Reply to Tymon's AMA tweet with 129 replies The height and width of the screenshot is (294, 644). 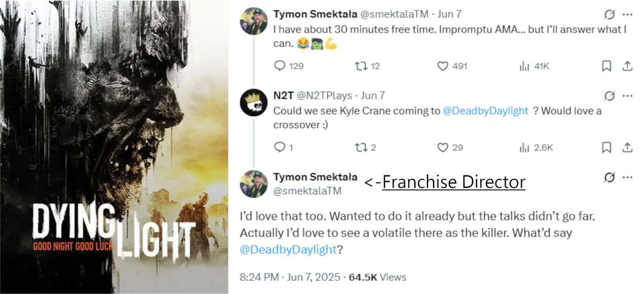(288, 66)
